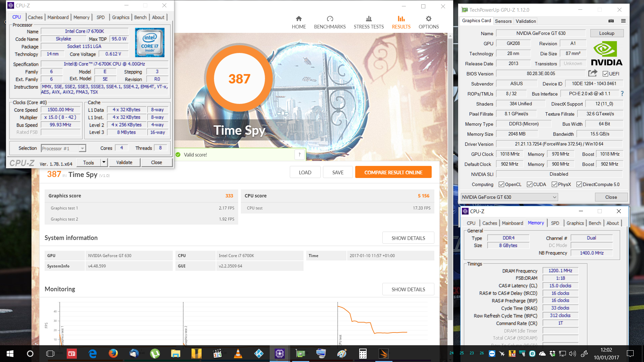Open the Windows Start menu

point(10,354)
